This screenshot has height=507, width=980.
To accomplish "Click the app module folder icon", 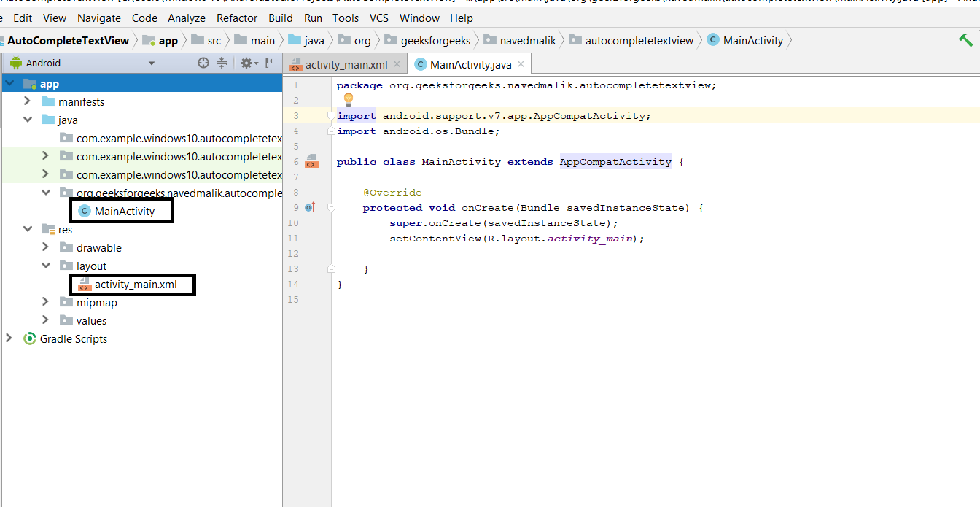I will [x=30, y=84].
